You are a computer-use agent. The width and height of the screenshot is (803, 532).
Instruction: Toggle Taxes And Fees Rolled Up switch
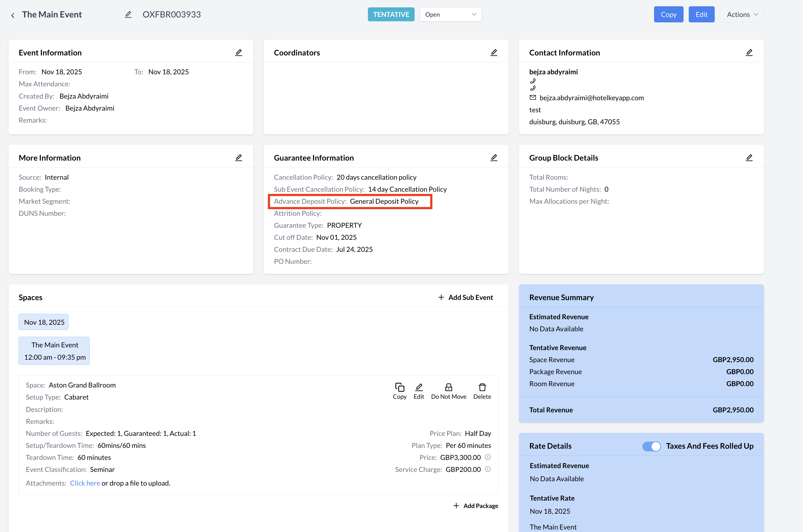pos(651,446)
